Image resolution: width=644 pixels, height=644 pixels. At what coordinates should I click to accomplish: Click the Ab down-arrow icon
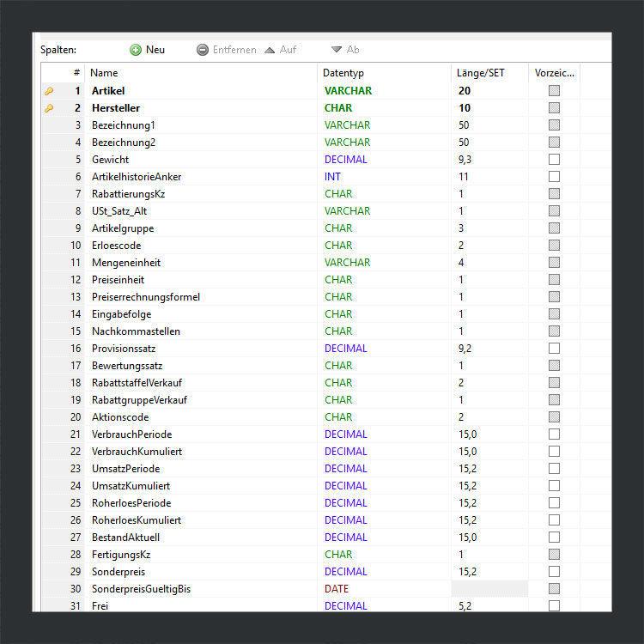[337, 50]
